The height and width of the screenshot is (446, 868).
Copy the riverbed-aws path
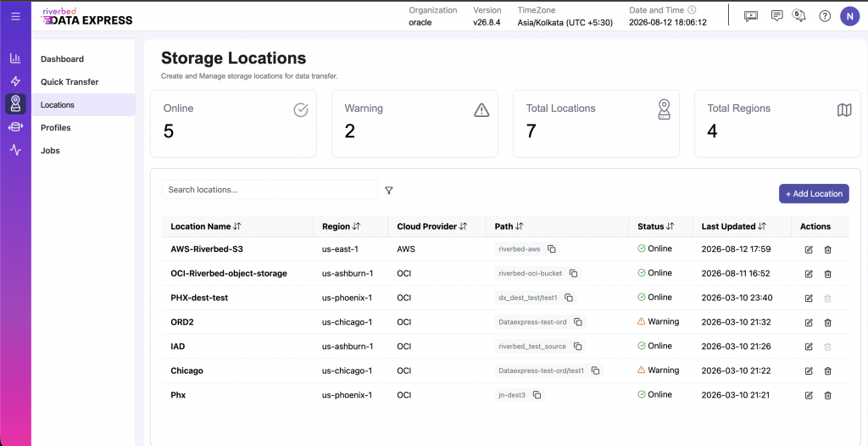point(551,249)
